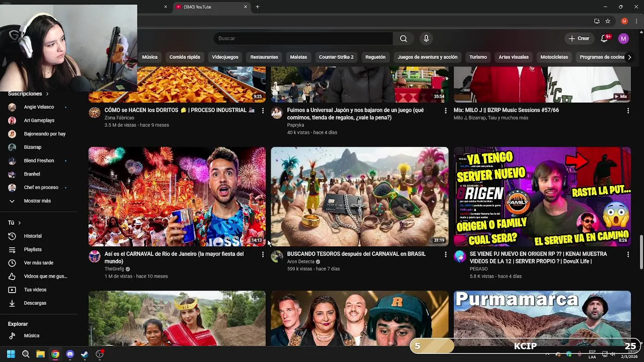
Task: Expand the Tú section
Action: [15, 223]
